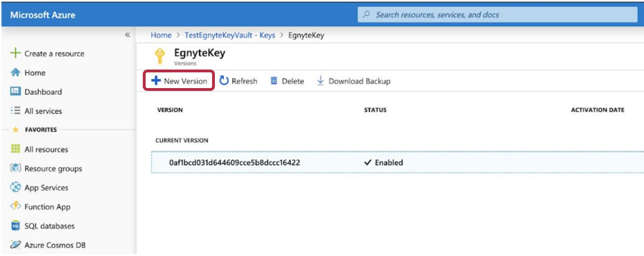Create a New Version of key

pos(179,81)
